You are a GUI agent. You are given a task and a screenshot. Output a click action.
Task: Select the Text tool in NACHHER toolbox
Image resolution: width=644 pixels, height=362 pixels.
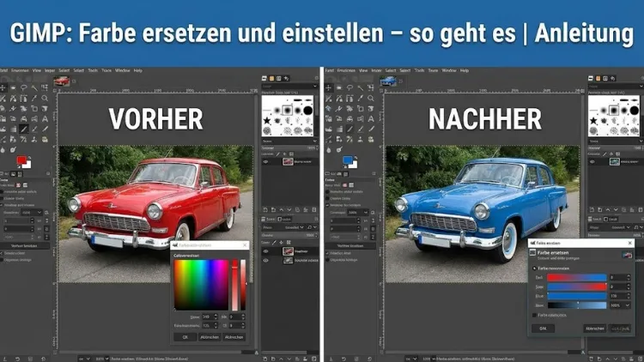click(x=370, y=119)
